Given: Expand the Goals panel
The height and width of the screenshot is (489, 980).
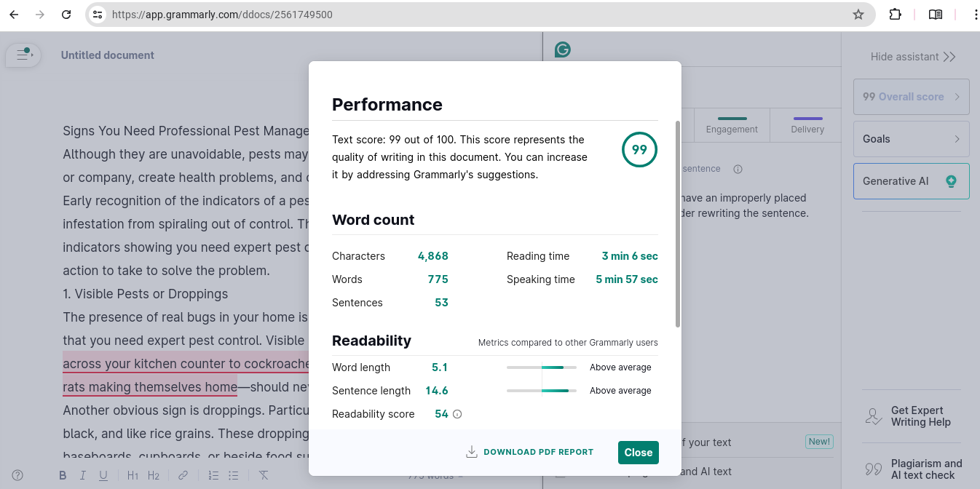Looking at the screenshot, I should pyautogui.click(x=911, y=139).
